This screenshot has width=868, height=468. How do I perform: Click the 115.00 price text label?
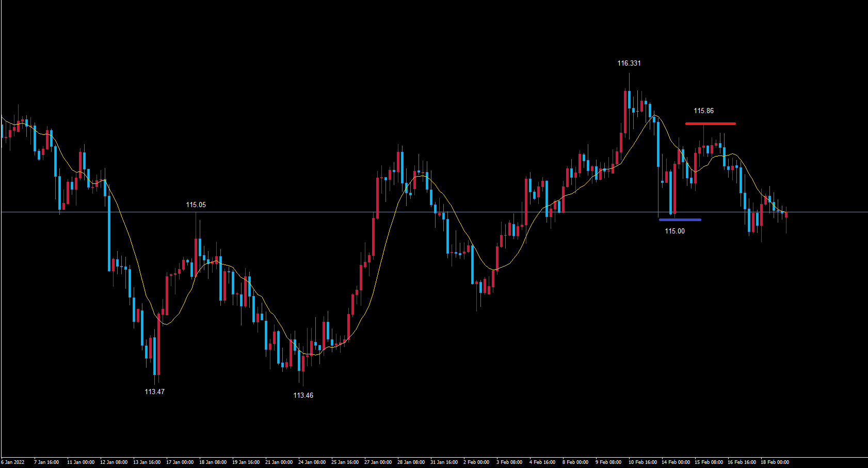(x=674, y=231)
